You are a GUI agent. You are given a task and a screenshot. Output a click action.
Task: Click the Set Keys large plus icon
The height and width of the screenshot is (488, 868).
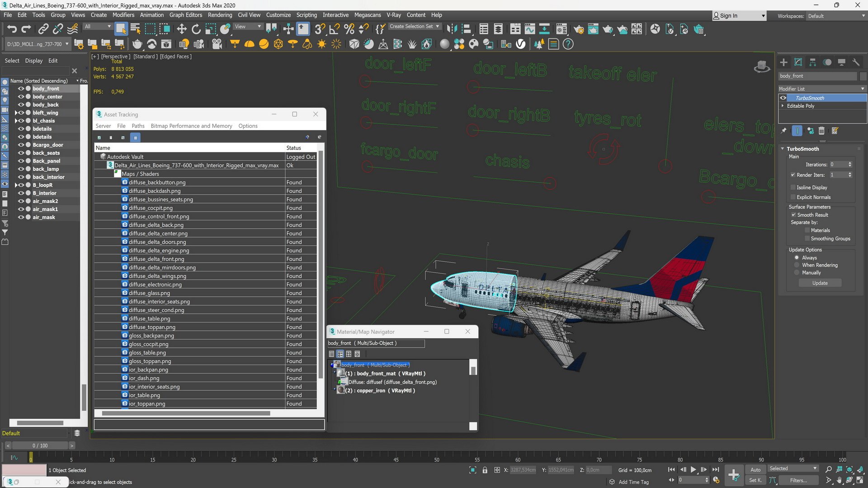click(733, 475)
